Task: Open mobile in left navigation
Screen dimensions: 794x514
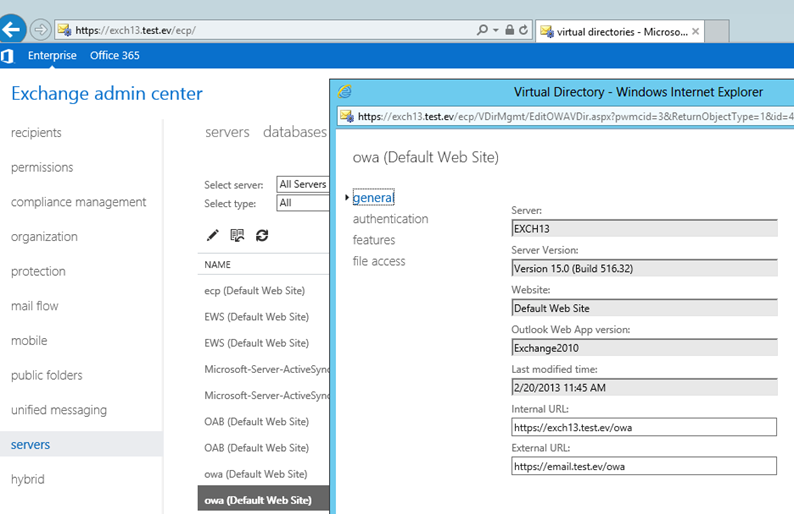Action: tap(29, 340)
